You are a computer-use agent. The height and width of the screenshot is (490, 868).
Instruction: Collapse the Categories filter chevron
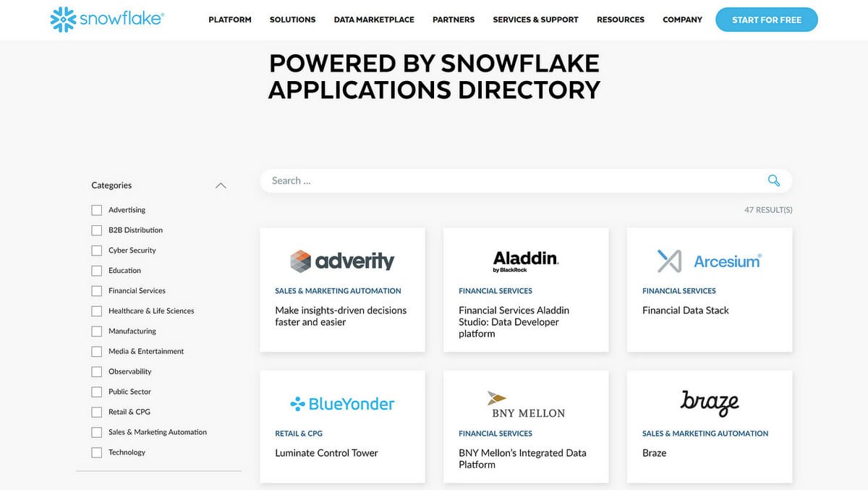221,186
